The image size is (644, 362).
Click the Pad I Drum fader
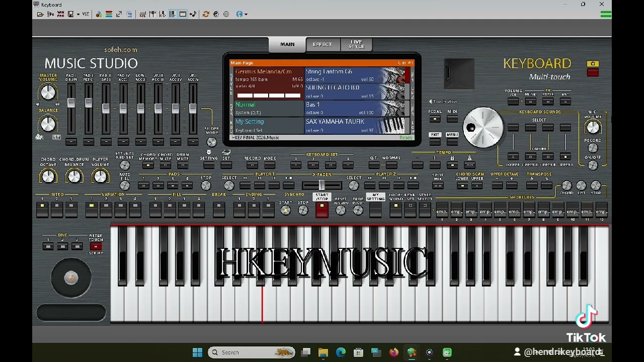(71, 103)
